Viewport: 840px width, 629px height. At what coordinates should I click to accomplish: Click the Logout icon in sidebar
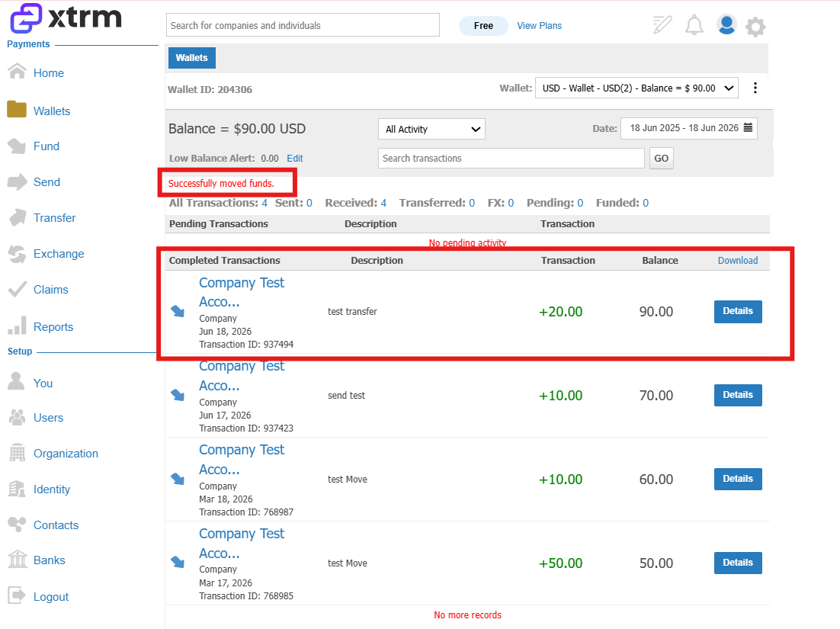[x=17, y=595]
